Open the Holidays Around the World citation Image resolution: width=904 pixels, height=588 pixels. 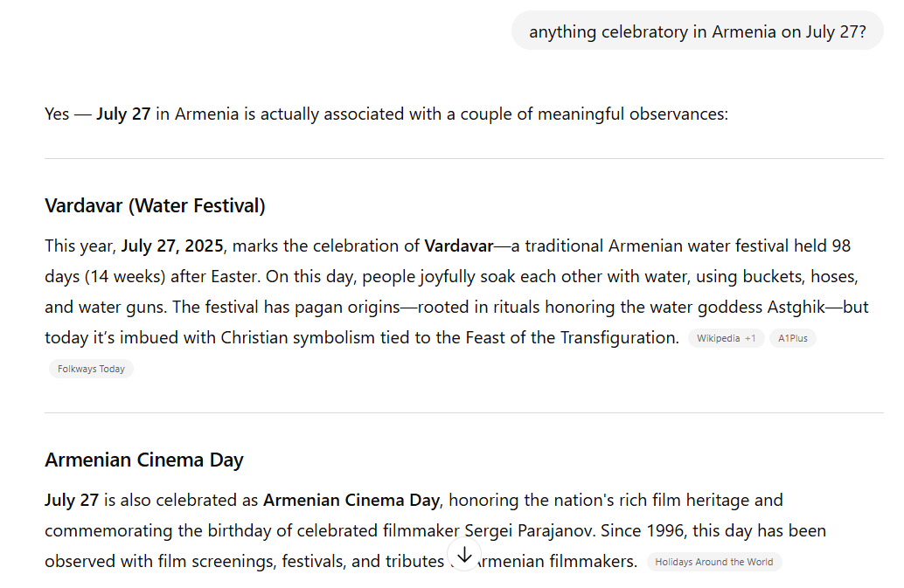coord(713,562)
